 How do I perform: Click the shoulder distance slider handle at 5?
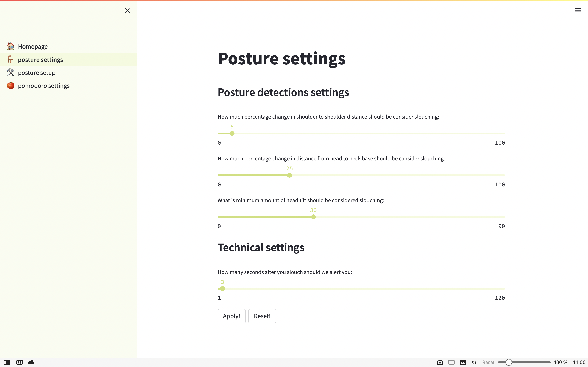(x=232, y=133)
